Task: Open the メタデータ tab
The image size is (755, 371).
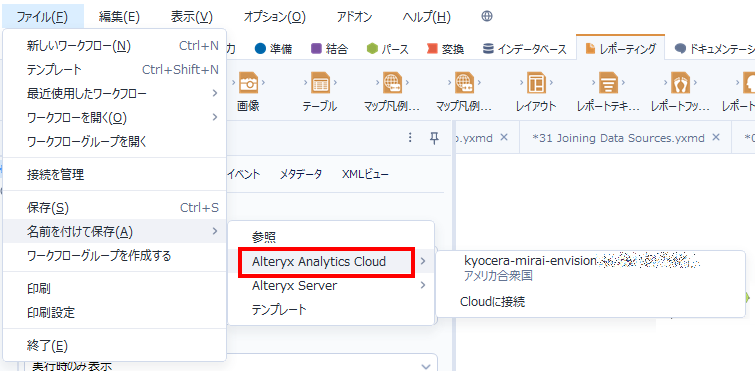Action: pos(301,174)
